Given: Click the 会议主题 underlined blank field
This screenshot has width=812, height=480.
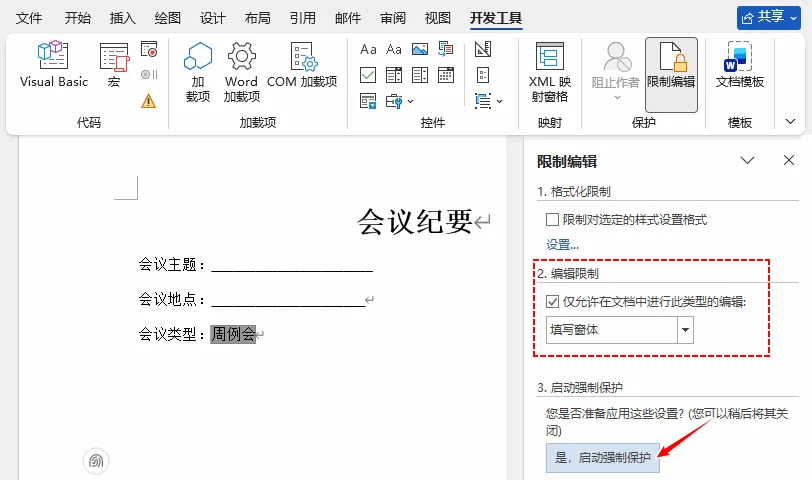Looking at the screenshot, I should pyautogui.click(x=292, y=266).
